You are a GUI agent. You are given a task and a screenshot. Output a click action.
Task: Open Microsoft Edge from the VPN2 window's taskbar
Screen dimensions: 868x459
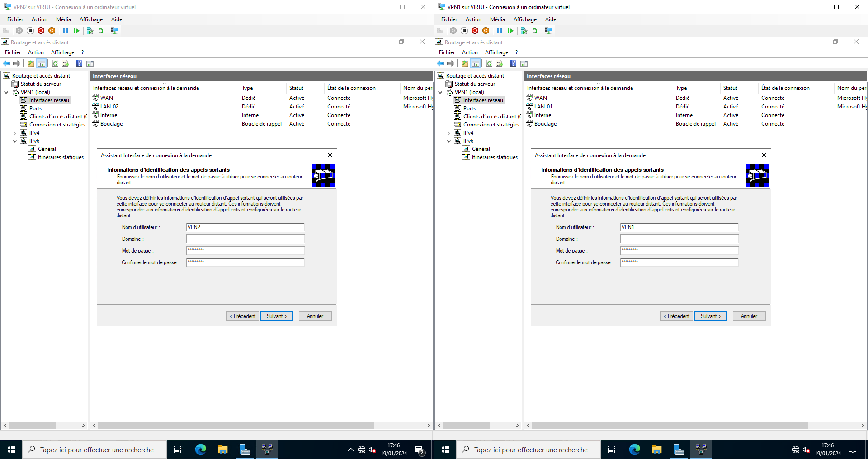[200, 450]
